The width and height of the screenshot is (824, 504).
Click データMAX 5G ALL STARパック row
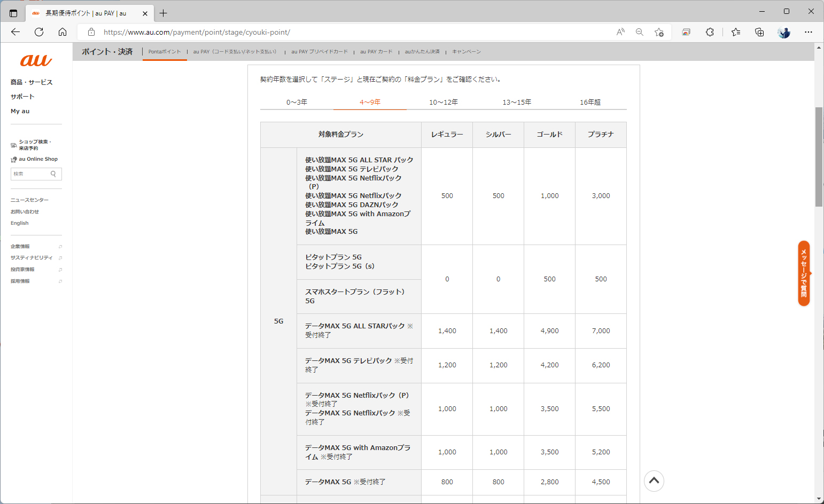coord(359,331)
